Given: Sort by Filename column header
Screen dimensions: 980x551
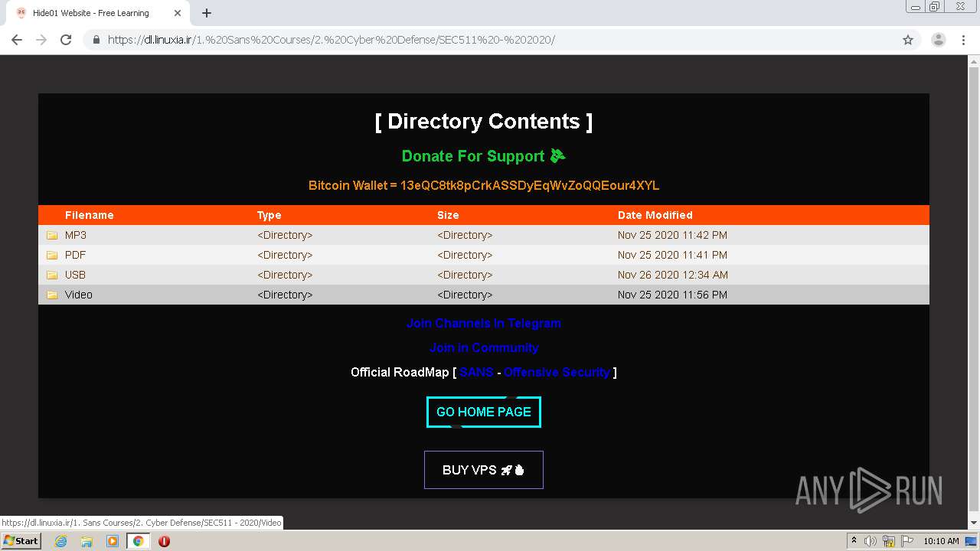Looking at the screenshot, I should 90,215.
